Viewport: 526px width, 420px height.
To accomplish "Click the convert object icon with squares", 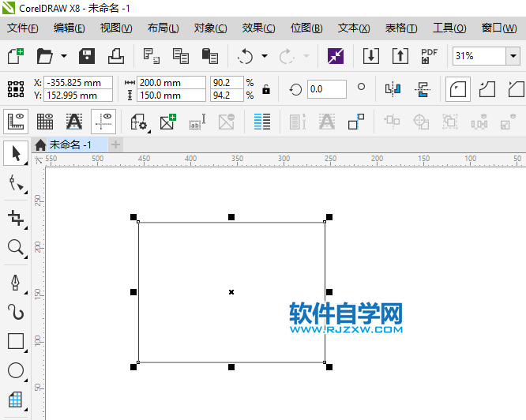I will coord(356,122).
